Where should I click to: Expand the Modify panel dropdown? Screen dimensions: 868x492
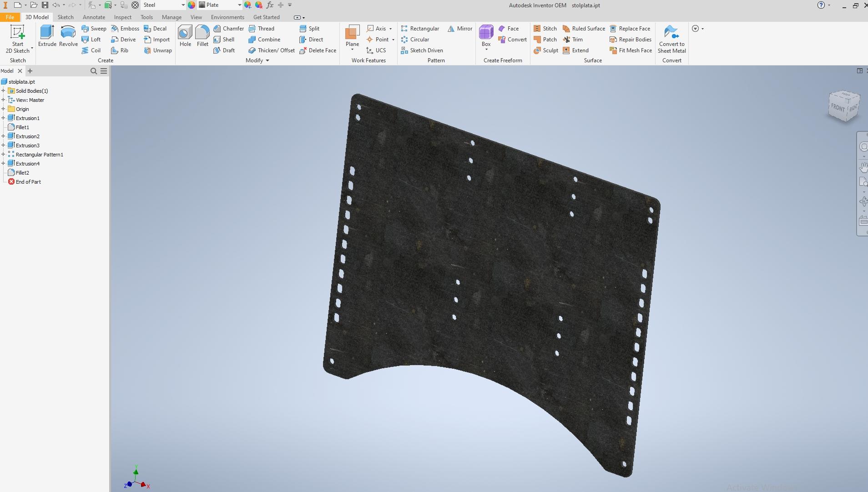click(x=267, y=60)
